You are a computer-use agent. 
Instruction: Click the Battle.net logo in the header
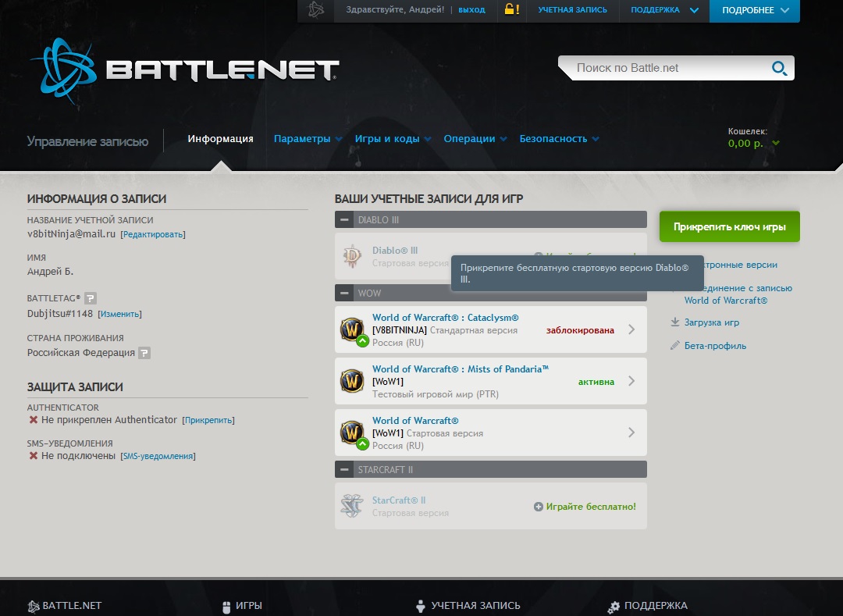click(184, 70)
